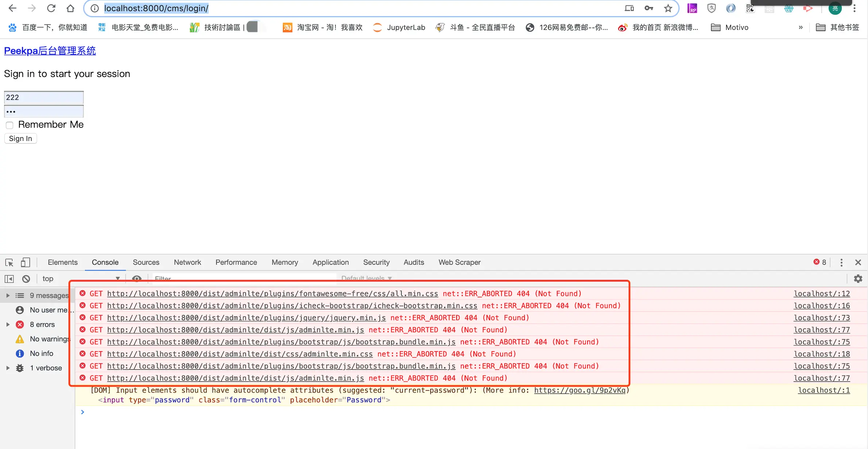868x449 pixels.
Task: Expand the 8 errors group
Action: (x=8, y=325)
